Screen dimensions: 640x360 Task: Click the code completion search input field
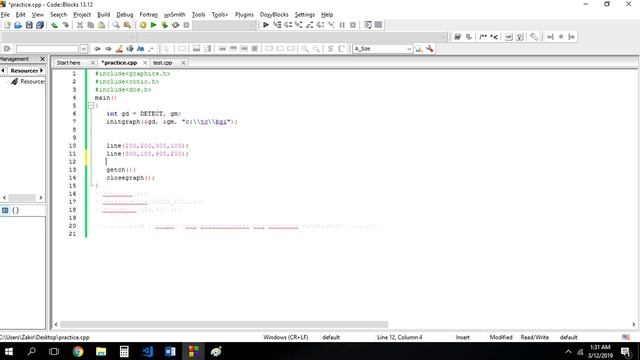(47, 49)
